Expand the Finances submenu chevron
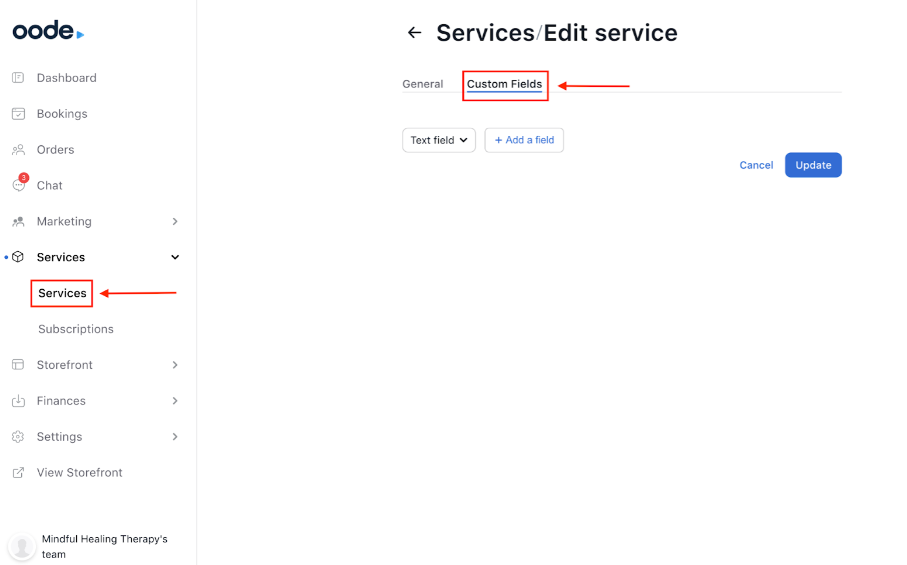907x565 pixels. coord(175,401)
